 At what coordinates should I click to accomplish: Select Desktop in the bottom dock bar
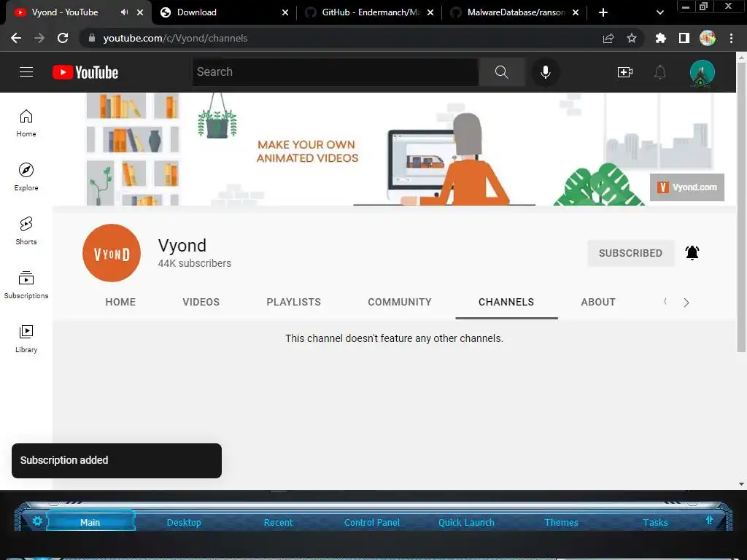[184, 522]
